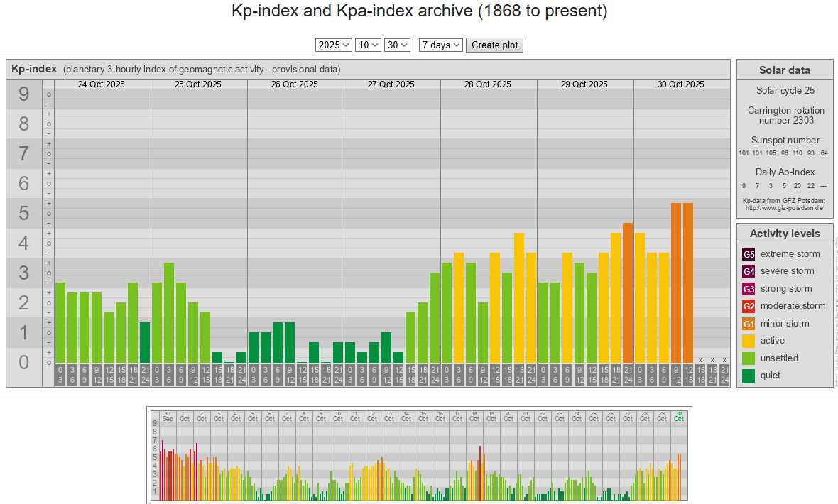Screen dimensions: 838x504
Task: Click the gfz-potsdam.de URL text
Action: 784,208
